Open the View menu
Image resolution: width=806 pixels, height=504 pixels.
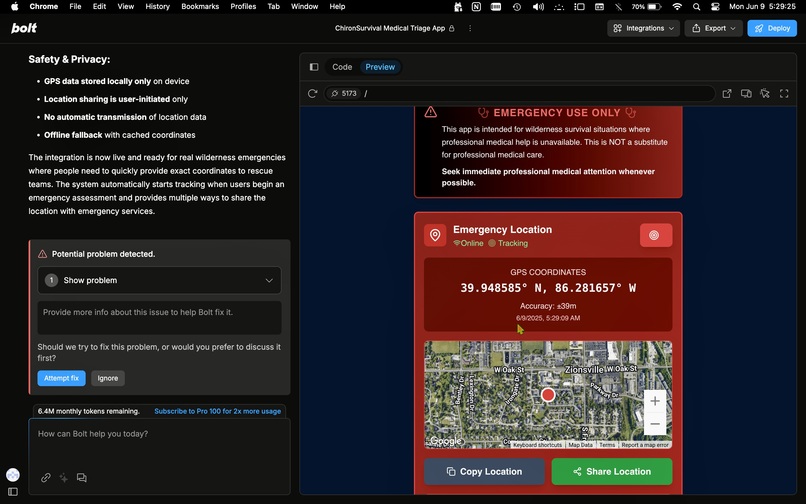125,6
